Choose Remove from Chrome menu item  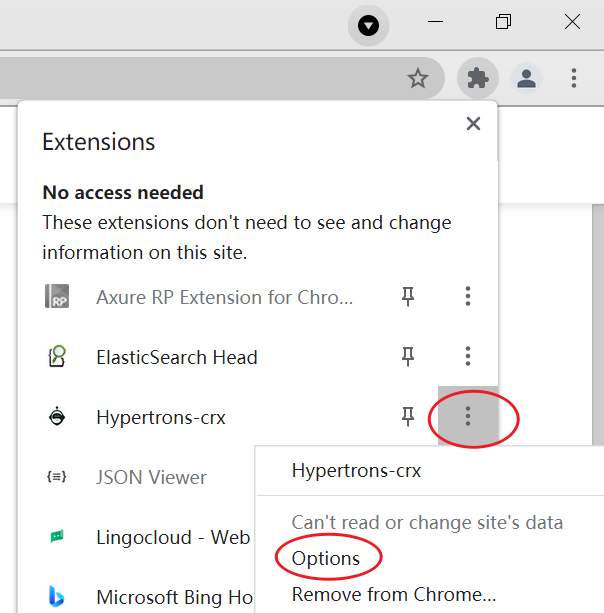[x=393, y=595]
